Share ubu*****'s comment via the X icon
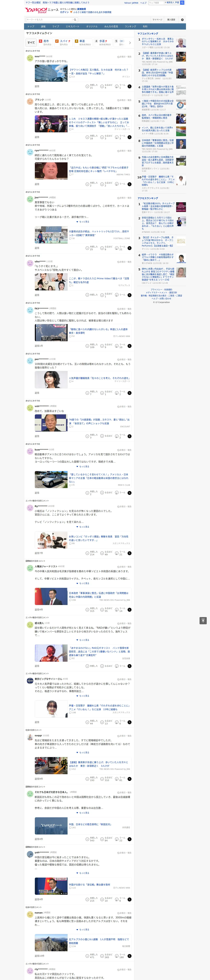 point(130,295)
